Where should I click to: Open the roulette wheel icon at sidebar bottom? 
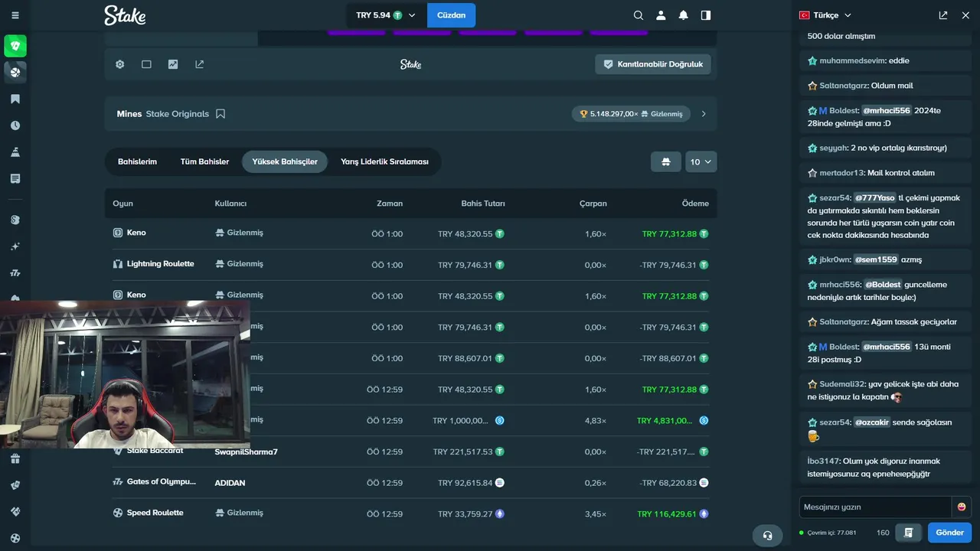click(x=15, y=538)
